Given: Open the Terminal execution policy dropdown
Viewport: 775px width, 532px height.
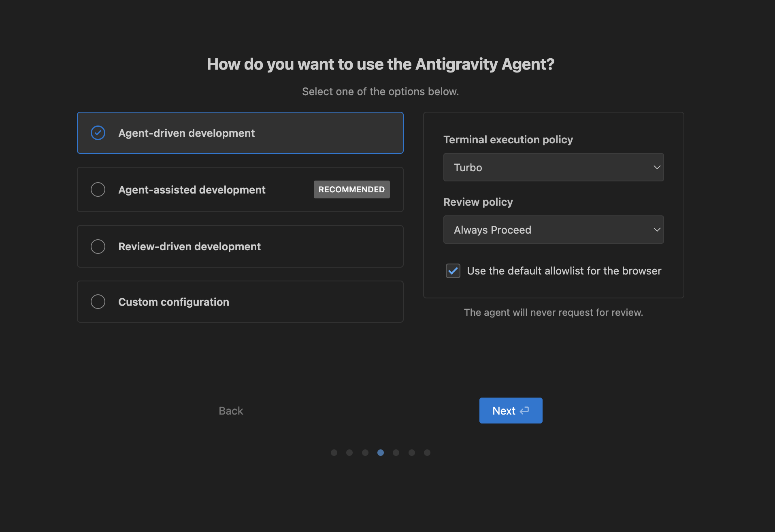Looking at the screenshot, I should click(553, 167).
